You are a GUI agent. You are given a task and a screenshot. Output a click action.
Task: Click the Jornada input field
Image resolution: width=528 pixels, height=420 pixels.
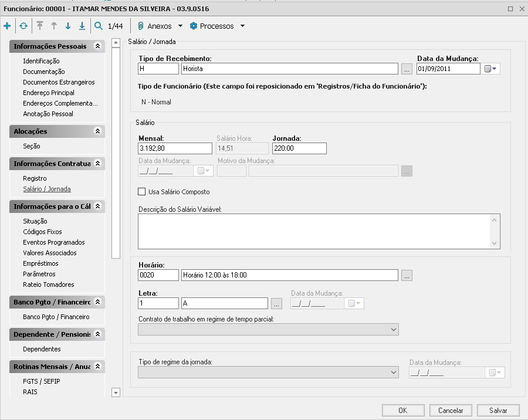coord(299,148)
